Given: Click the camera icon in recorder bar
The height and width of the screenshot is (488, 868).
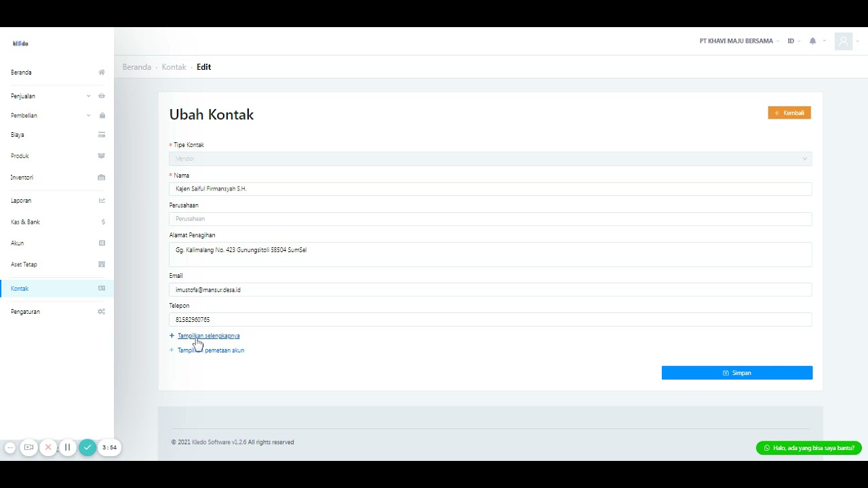Looking at the screenshot, I should pyautogui.click(x=28, y=447).
